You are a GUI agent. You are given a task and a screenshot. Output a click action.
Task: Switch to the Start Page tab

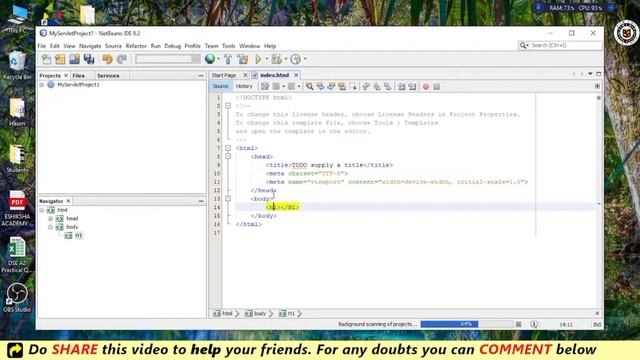point(224,75)
